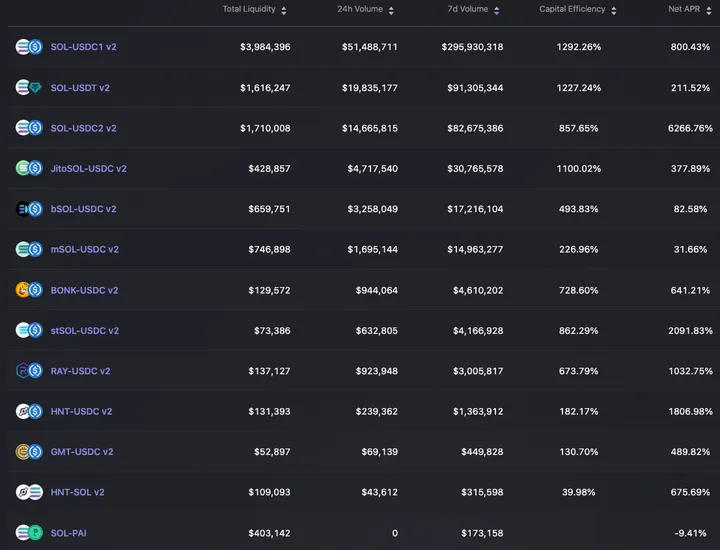Click the SOL-PAI token pair icon
The image size is (720, 550).
pos(28,533)
